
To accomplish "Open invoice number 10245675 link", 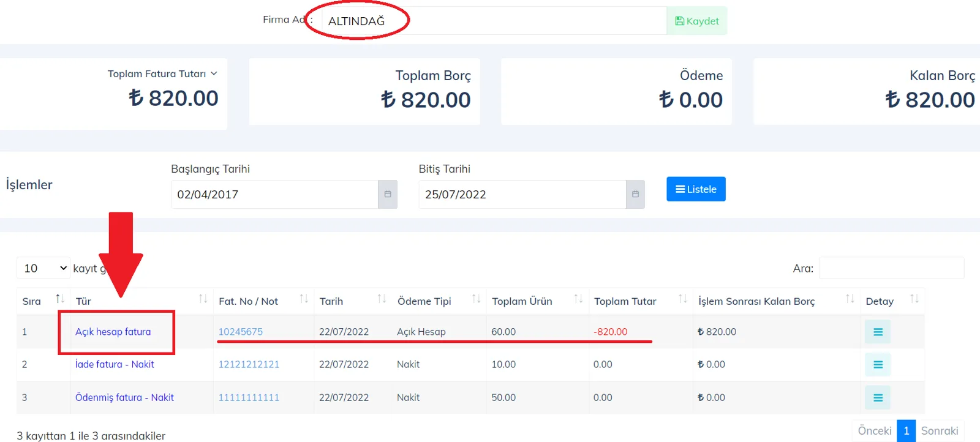I will pyautogui.click(x=241, y=332).
